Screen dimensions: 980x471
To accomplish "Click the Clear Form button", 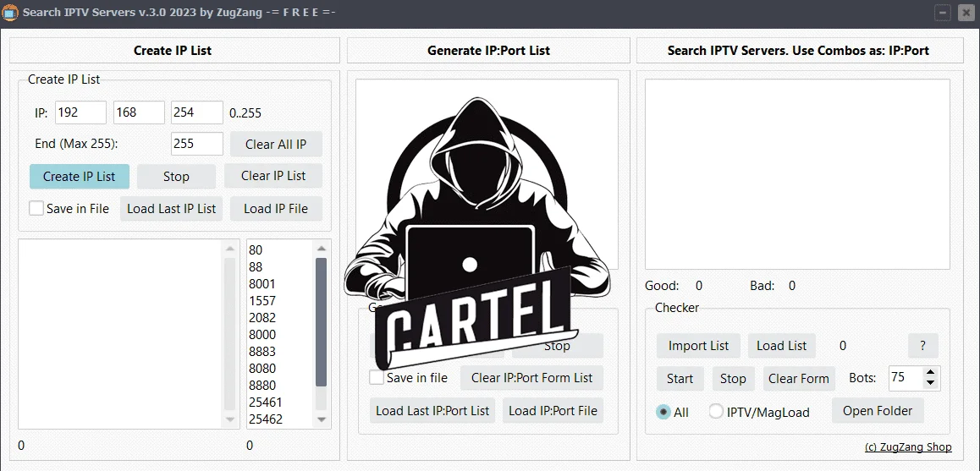I will (799, 379).
